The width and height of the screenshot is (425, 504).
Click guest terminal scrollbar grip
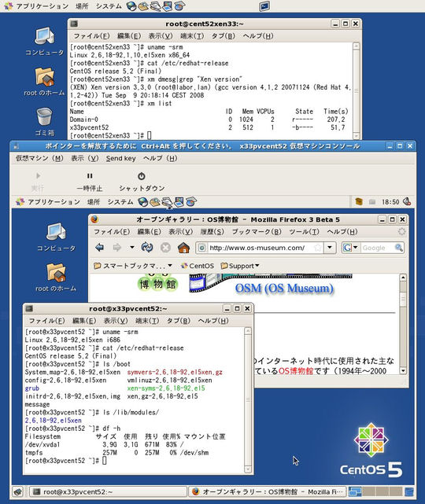click(x=248, y=400)
